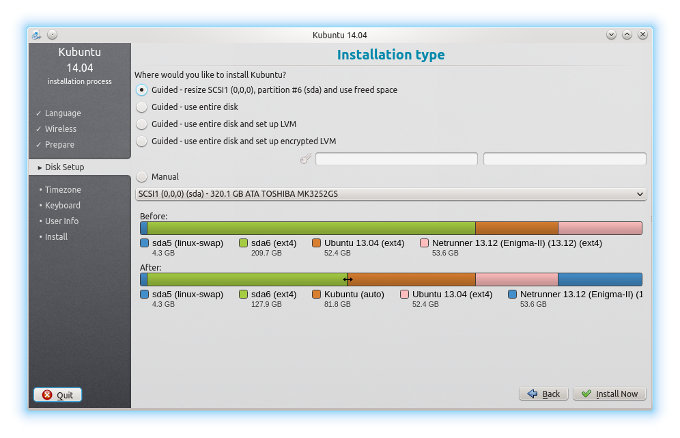Close the Kubuntu 14.04 window
This screenshot has height=438, width=680.
(643, 35)
